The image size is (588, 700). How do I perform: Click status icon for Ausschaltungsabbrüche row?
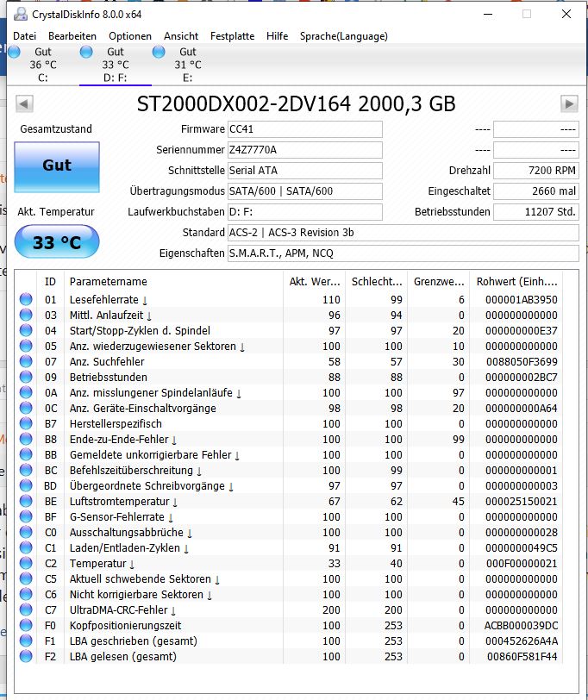click(x=26, y=532)
